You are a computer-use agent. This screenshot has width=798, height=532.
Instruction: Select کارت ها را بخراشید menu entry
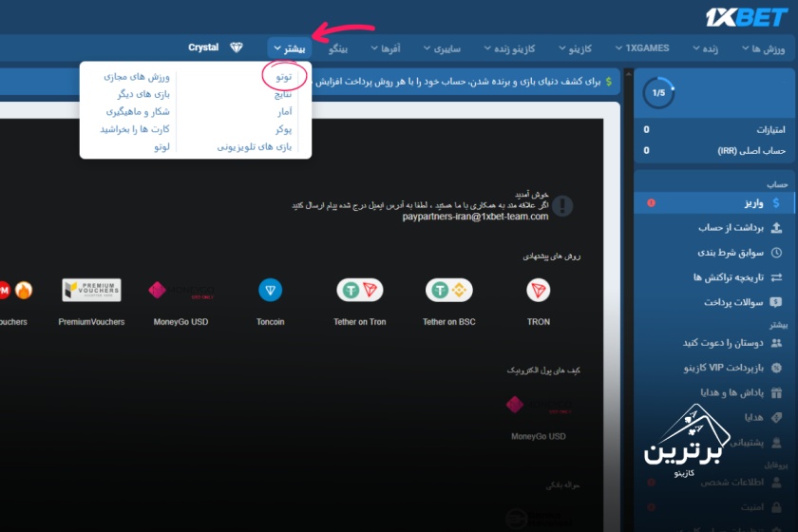pyautogui.click(x=135, y=129)
